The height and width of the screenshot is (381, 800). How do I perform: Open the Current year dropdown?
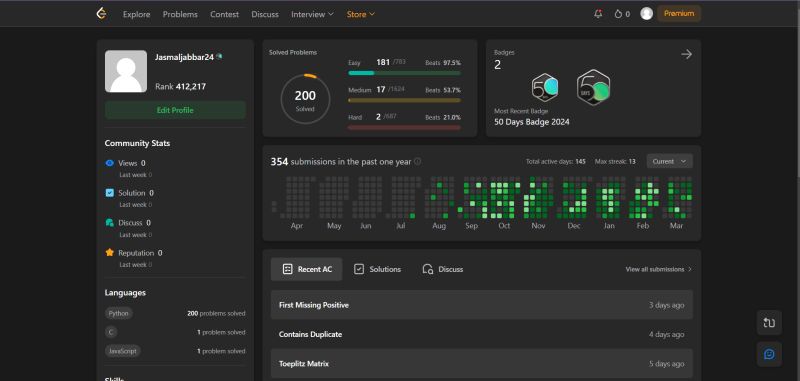tap(669, 161)
